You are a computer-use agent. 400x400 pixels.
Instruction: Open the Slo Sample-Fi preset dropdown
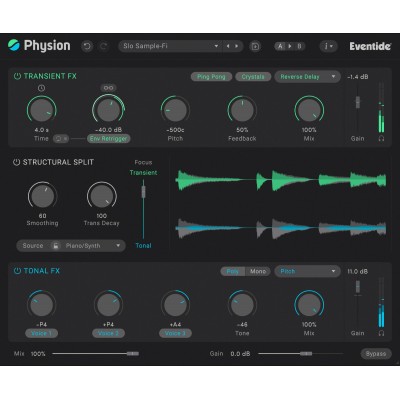pyautogui.click(x=171, y=46)
